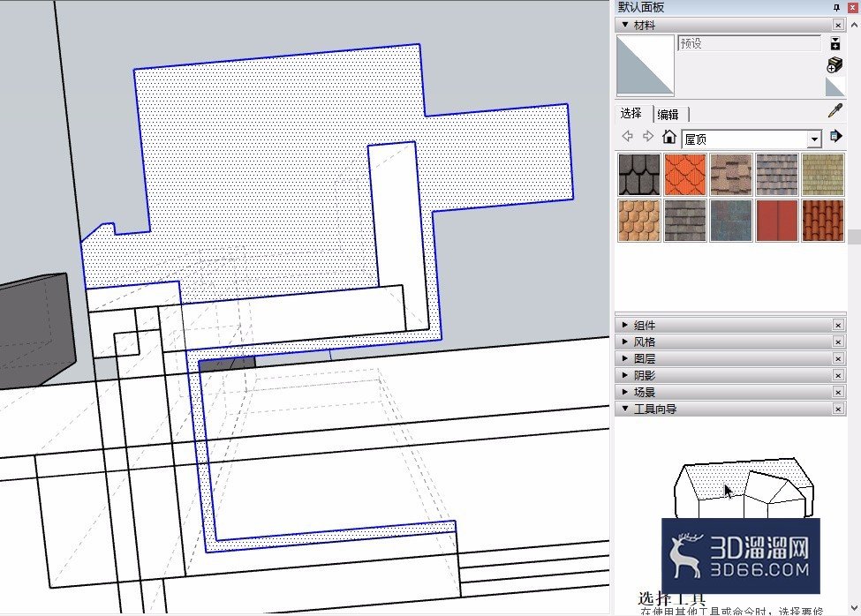Pin the default tray panel
Viewport: 861px width, 616px height.
tap(836, 7)
